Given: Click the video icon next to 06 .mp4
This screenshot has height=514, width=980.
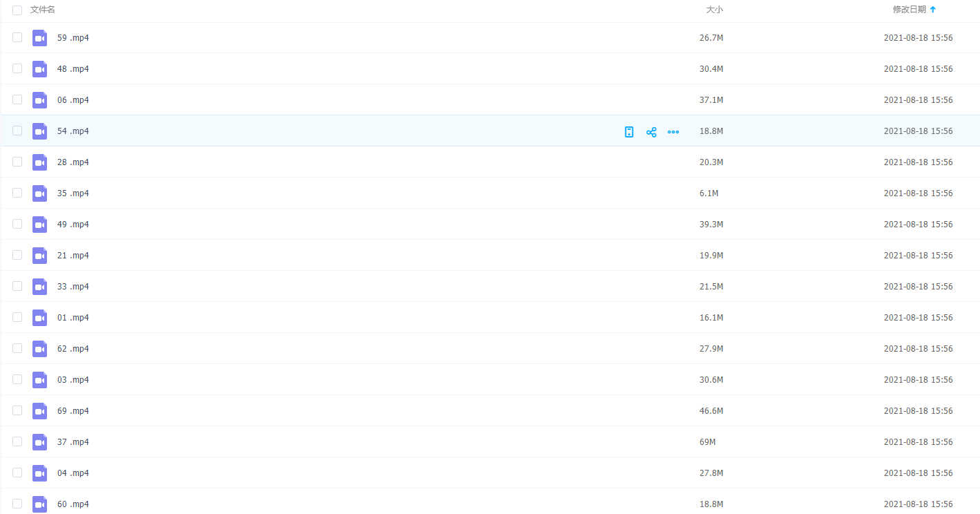Looking at the screenshot, I should tap(39, 100).
